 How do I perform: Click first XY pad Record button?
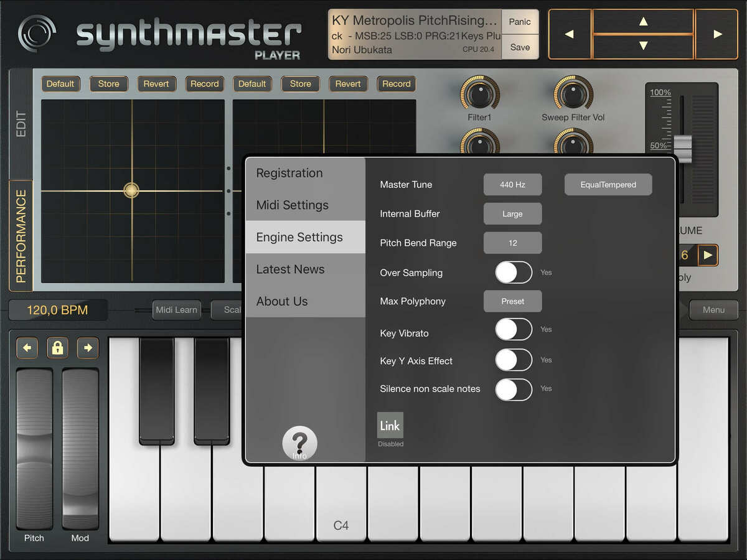click(x=205, y=84)
